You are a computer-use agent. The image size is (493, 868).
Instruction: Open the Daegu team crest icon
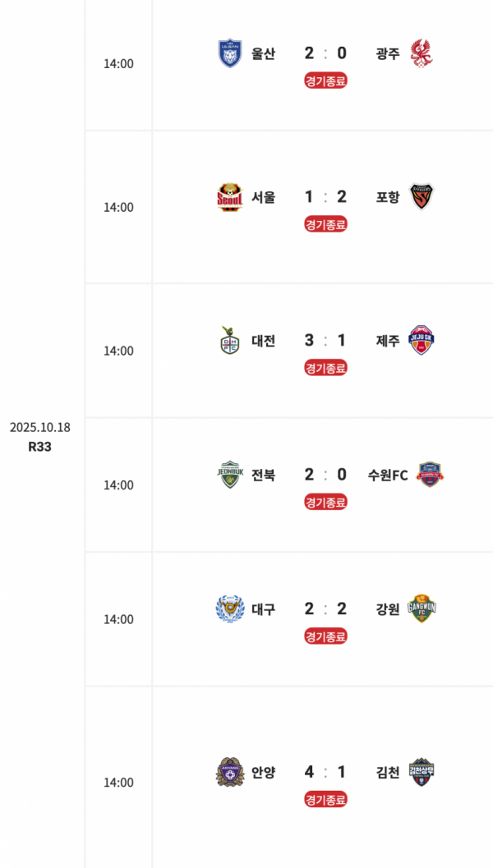229,609
